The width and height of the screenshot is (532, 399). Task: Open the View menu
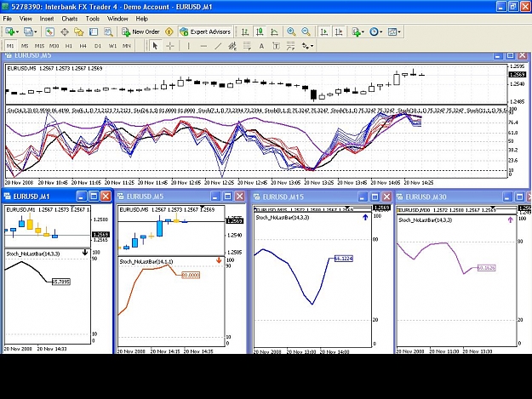pyautogui.click(x=26, y=19)
